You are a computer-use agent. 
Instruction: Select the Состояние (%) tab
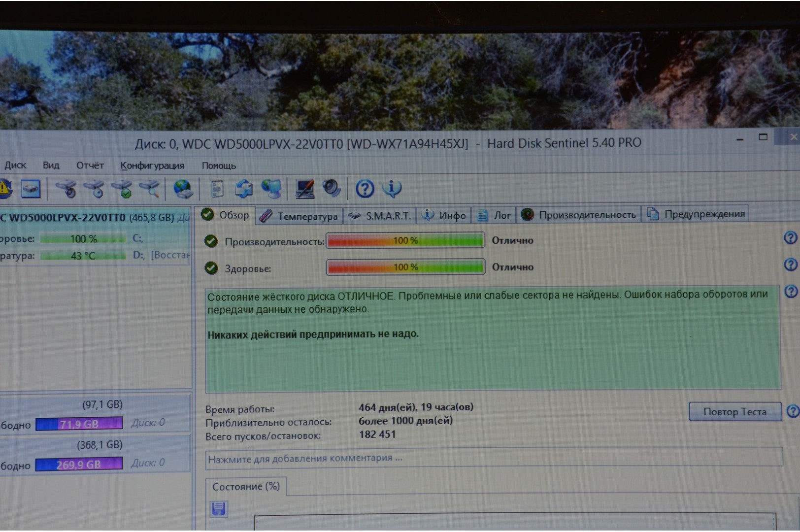(x=246, y=486)
